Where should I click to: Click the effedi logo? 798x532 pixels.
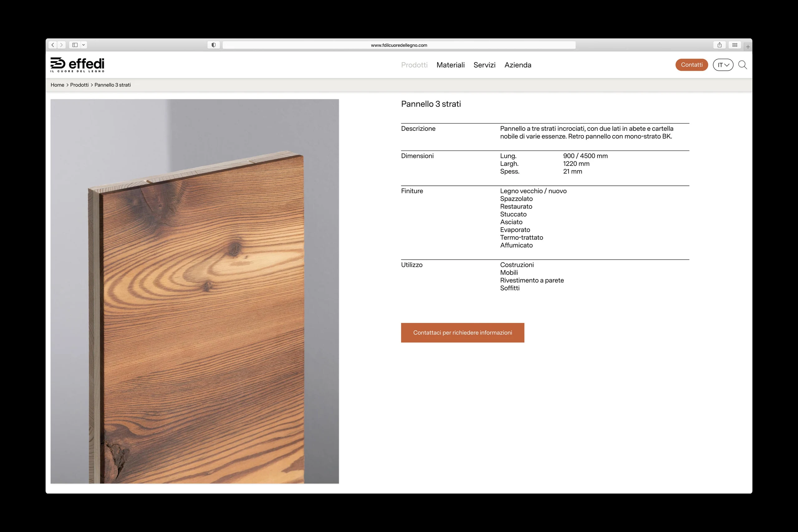click(x=77, y=65)
